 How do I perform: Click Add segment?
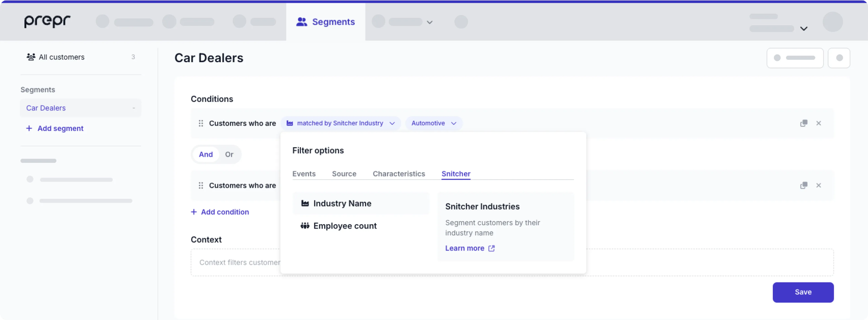click(55, 128)
